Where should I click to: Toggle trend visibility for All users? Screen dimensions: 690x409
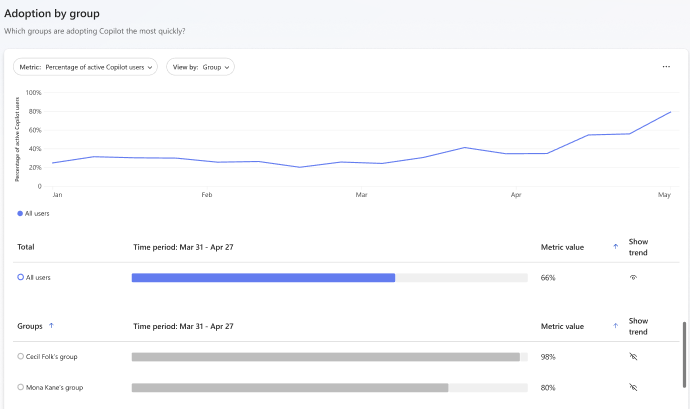click(x=633, y=277)
